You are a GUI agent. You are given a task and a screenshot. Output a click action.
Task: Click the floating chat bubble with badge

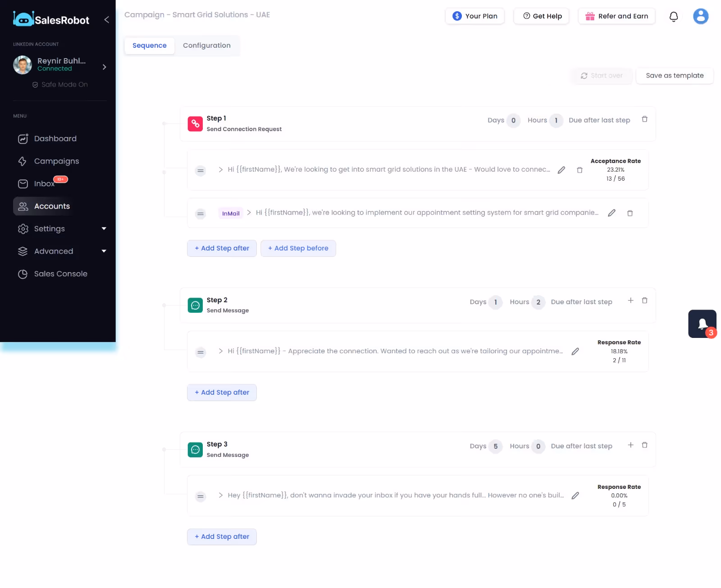[x=702, y=324]
